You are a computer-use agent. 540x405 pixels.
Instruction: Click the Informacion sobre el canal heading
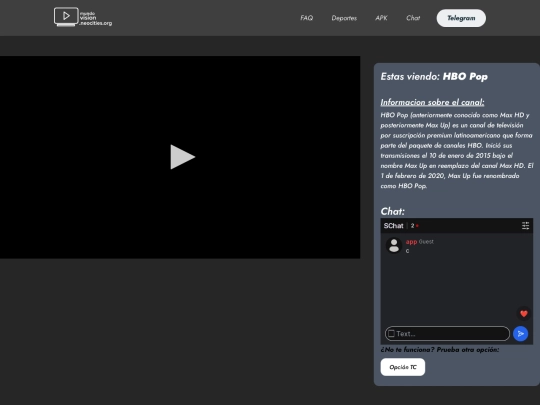pos(432,102)
